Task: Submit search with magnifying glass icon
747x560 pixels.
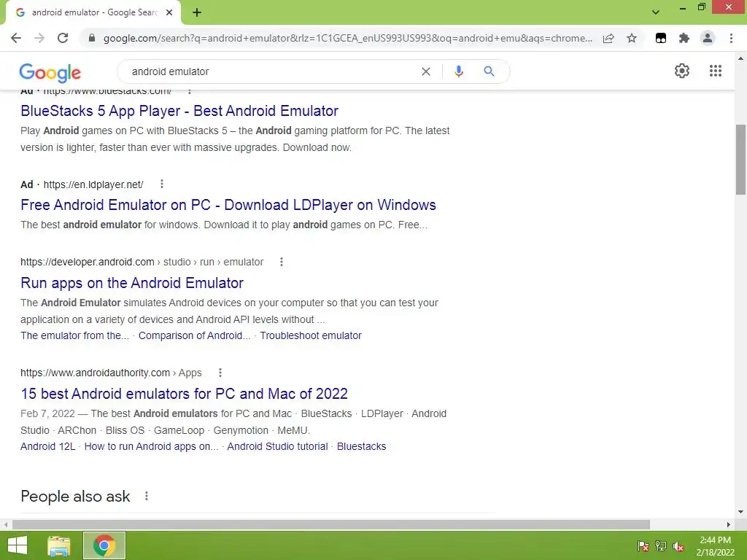Action: tap(489, 71)
